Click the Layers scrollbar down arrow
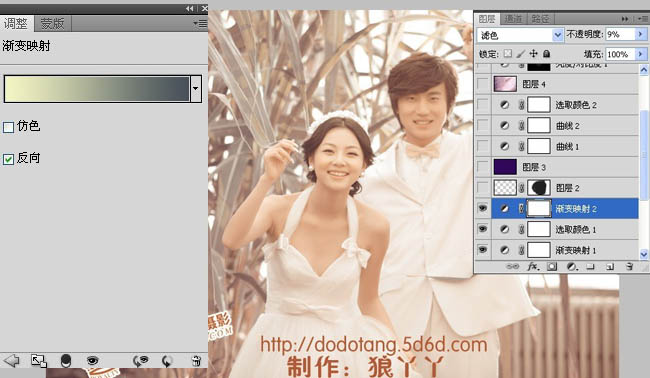This screenshot has height=378, width=650. coord(644,254)
